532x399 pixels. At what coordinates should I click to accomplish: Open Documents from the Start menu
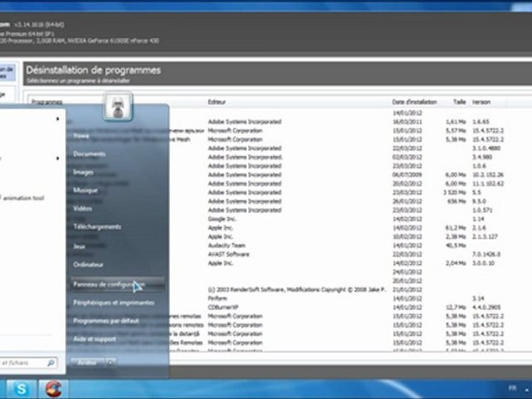click(89, 154)
